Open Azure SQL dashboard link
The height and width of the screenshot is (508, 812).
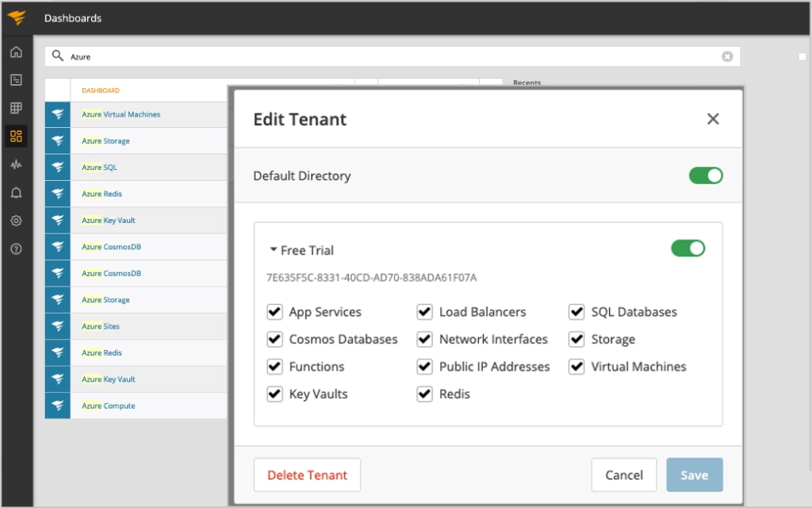pyautogui.click(x=99, y=167)
